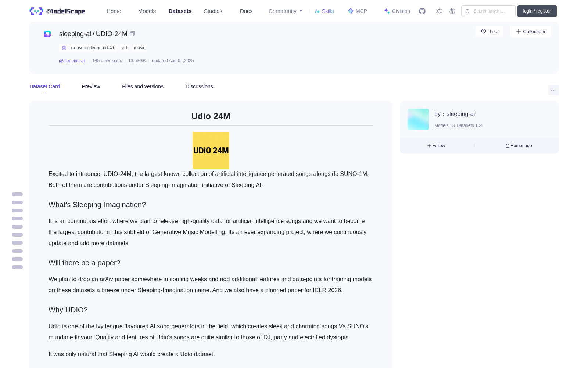Image resolution: width=588 pixels, height=368 pixels.
Task: Jump using first table-of-contents bar
Action: tap(17, 194)
